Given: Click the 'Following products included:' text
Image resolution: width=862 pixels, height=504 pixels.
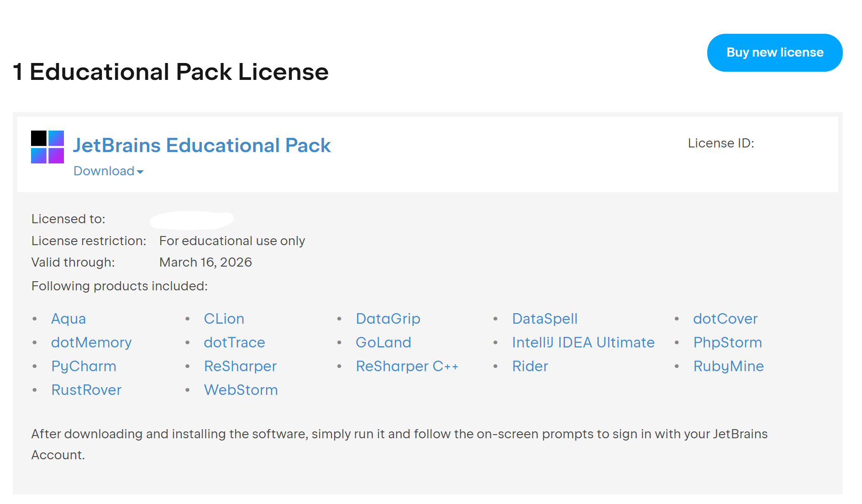Looking at the screenshot, I should 120,286.
